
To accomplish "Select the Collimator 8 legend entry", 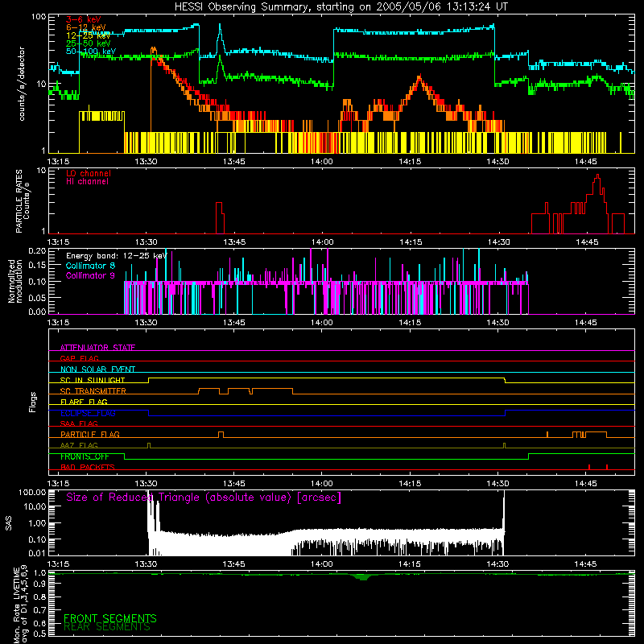I will click(90, 266).
